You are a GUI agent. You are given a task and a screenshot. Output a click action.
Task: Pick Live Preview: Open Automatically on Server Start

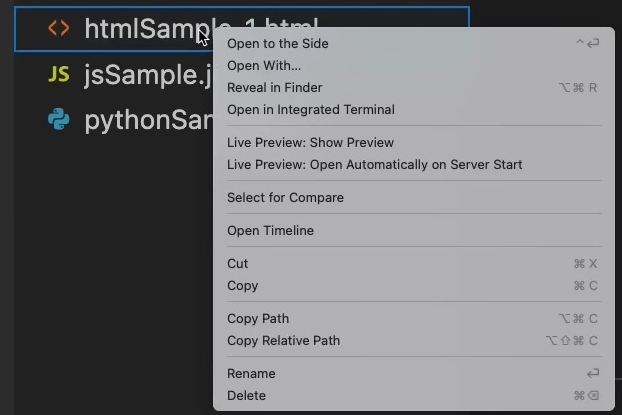[414, 164]
